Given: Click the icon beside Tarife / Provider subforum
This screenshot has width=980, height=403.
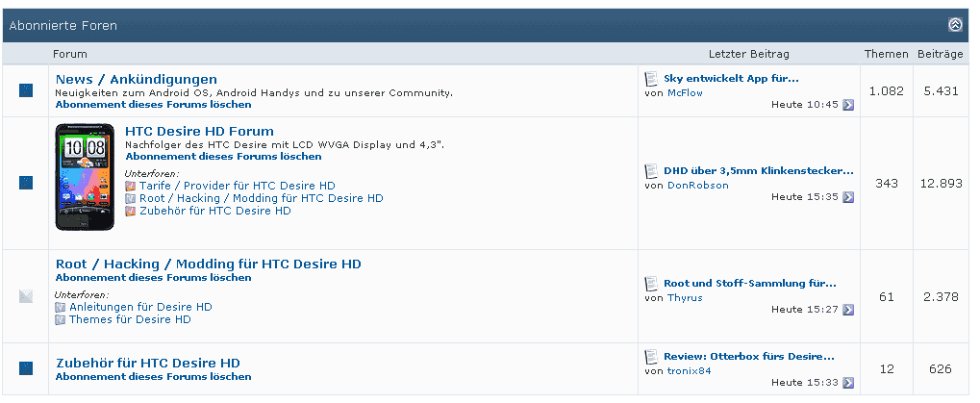Looking at the screenshot, I should tap(130, 186).
